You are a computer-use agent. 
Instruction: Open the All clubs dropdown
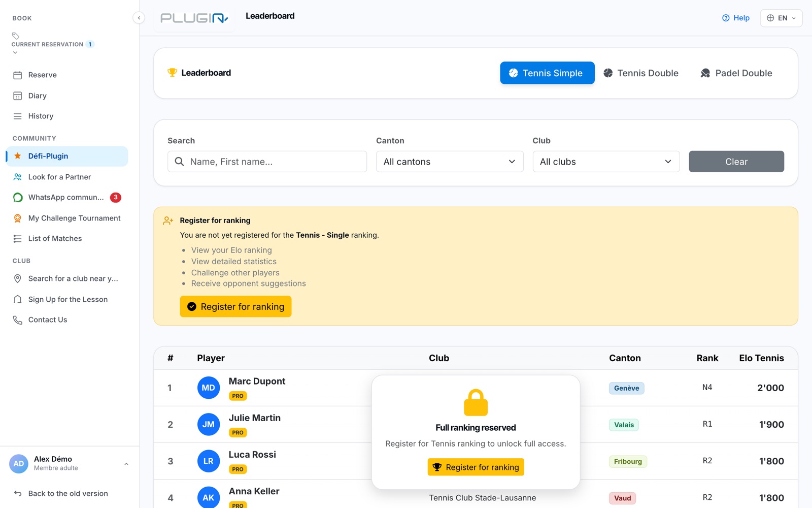click(606, 162)
